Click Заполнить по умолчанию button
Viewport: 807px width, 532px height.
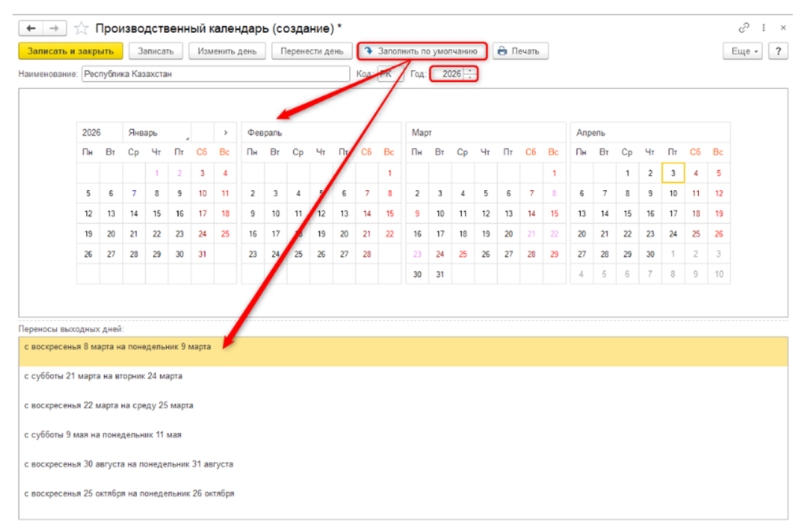[422, 51]
